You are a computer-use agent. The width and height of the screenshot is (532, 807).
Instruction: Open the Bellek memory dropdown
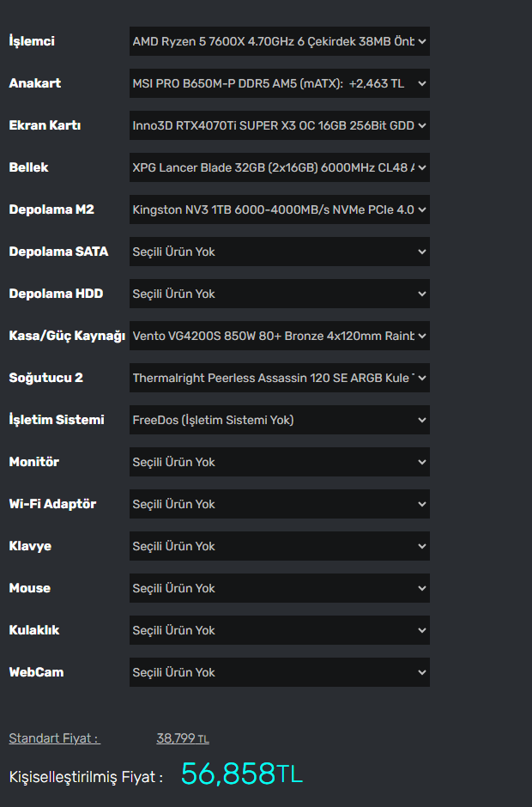point(279,167)
